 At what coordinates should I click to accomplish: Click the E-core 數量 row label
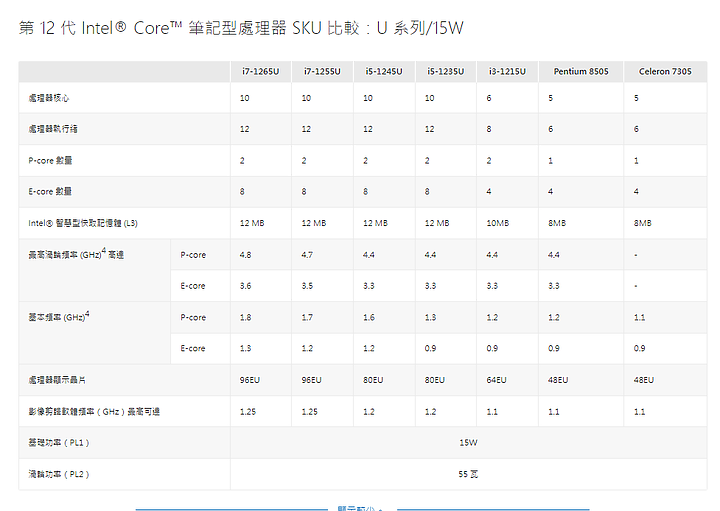(50, 191)
